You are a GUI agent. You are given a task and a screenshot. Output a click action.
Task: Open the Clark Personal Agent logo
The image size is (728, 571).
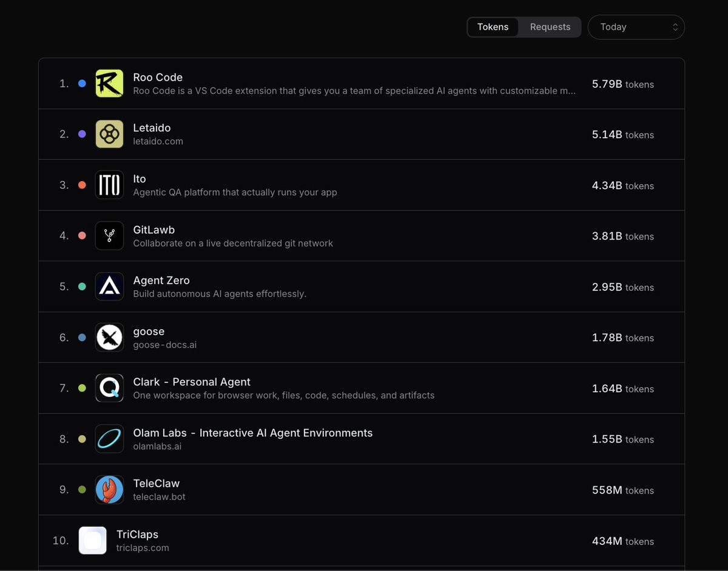pyautogui.click(x=109, y=388)
